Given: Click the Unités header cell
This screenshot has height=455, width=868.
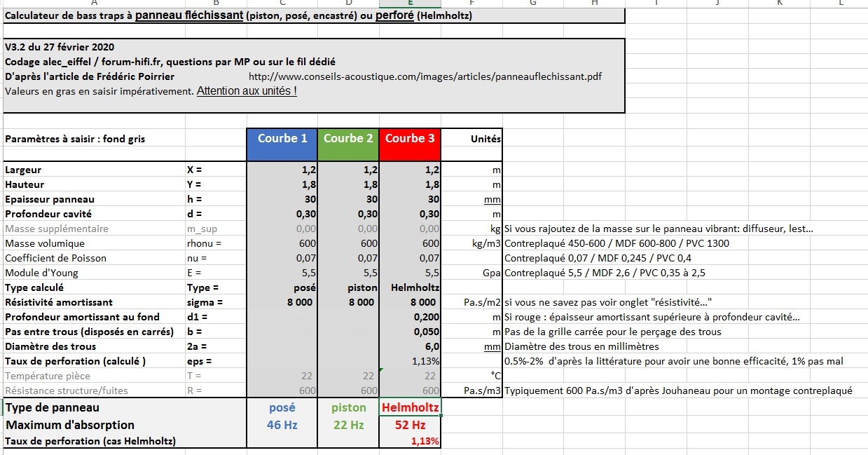Looking at the screenshot, I should (x=471, y=139).
